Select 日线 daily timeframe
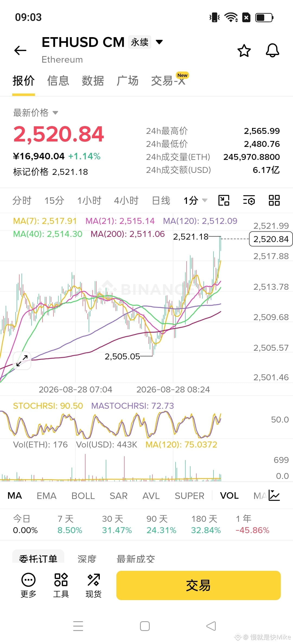 [x=161, y=201]
